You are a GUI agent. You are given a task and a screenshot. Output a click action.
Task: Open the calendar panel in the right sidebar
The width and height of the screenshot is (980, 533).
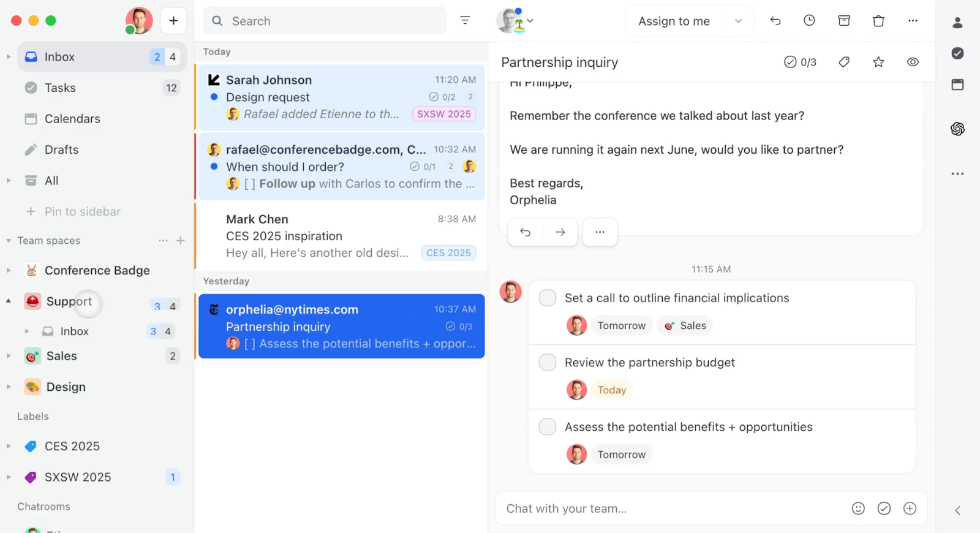point(957,84)
